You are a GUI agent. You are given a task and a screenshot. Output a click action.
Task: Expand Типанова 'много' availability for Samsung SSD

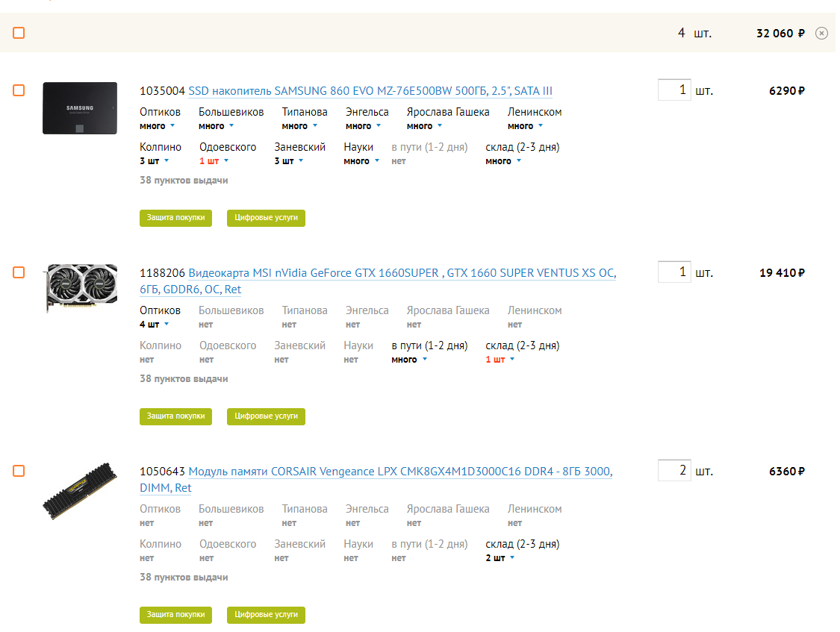[x=300, y=126]
